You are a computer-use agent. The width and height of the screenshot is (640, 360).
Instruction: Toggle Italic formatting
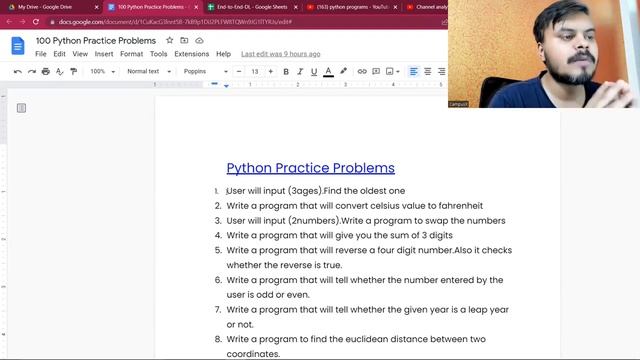[300, 71]
